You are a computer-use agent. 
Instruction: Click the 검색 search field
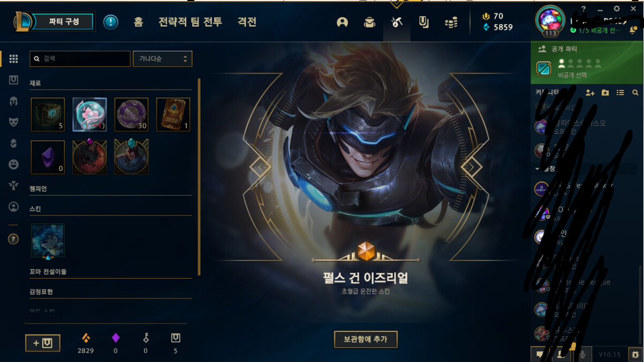click(x=80, y=59)
